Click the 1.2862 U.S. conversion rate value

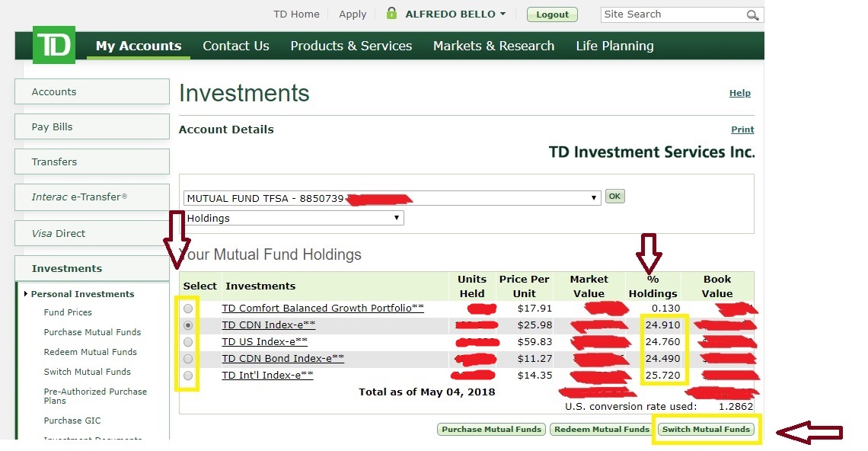[x=736, y=406]
